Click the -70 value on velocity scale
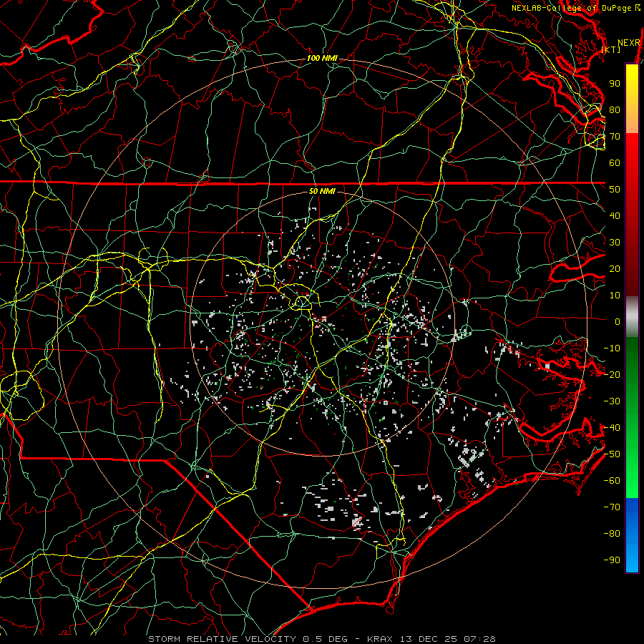This screenshot has height=644, width=644. (x=612, y=507)
